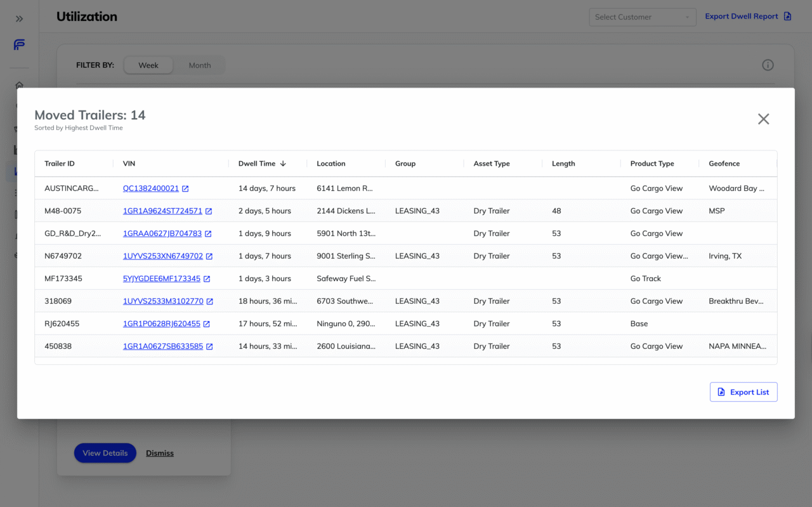Click the Trailer ID column header
This screenshot has width=812, height=507.
point(60,164)
